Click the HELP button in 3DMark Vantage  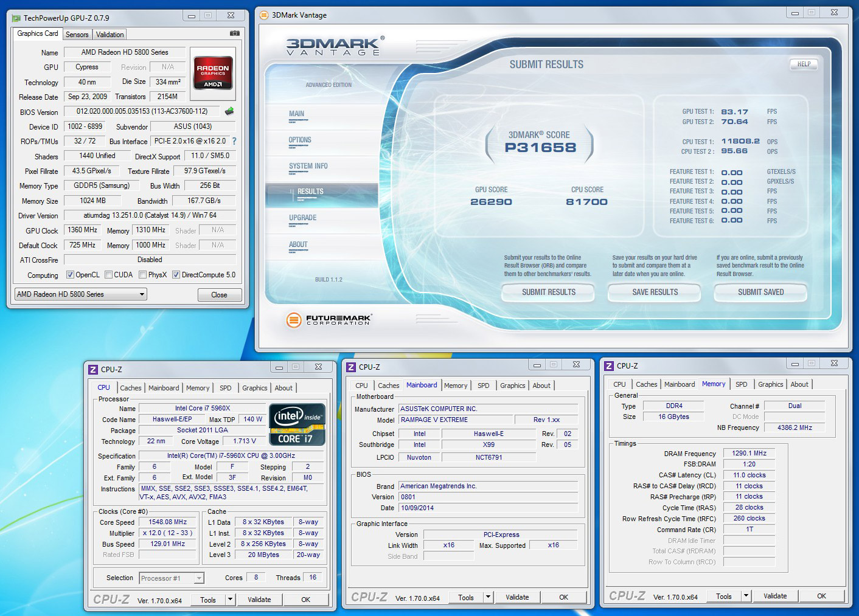pyautogui.click(x=804, y=64)
